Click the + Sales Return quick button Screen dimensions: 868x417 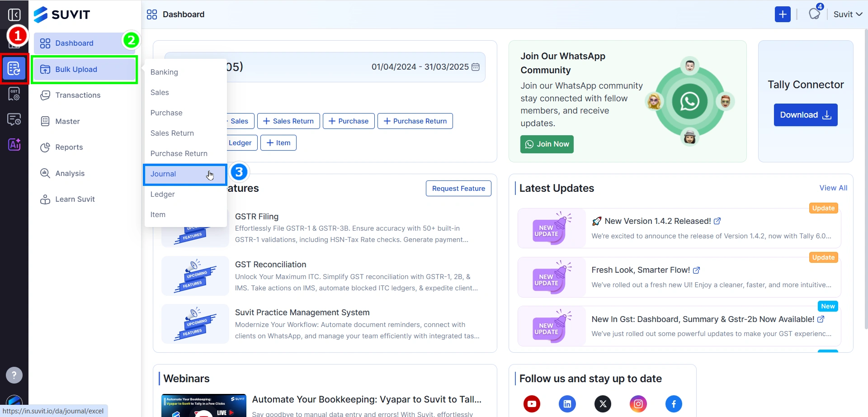tap(288, 121)
